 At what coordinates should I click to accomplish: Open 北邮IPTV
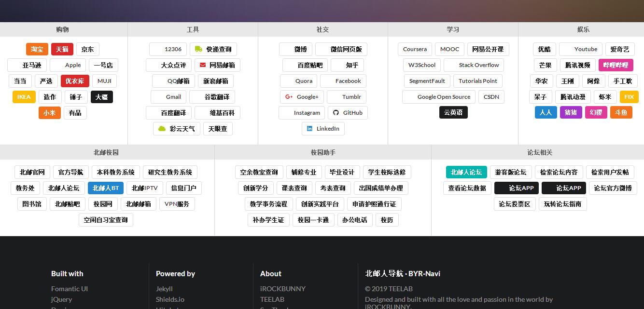coord(145,188)
